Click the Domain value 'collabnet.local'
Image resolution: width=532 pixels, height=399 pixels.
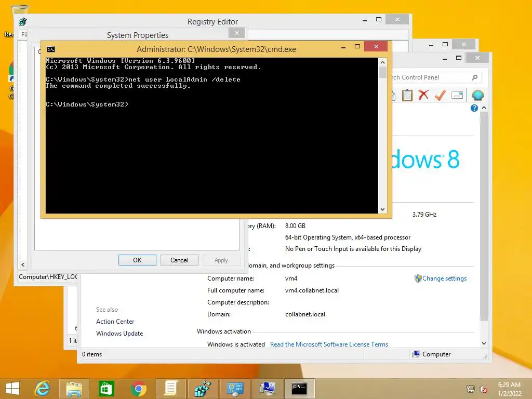point(305,314)
